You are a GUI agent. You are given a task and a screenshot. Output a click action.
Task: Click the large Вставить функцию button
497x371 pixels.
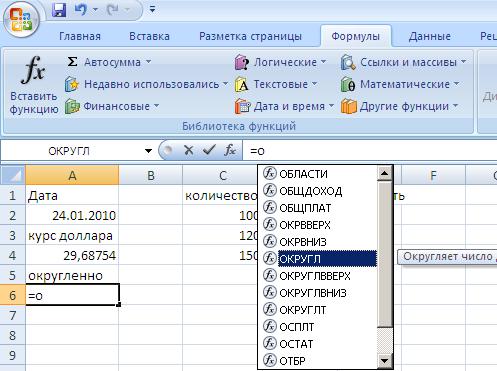(x=33, y=85)
